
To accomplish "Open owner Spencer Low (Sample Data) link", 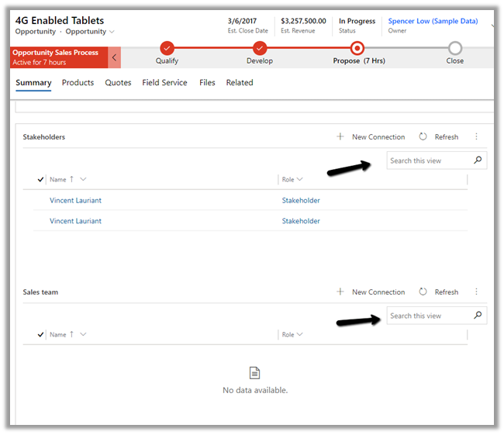I will tap(433, 22).
